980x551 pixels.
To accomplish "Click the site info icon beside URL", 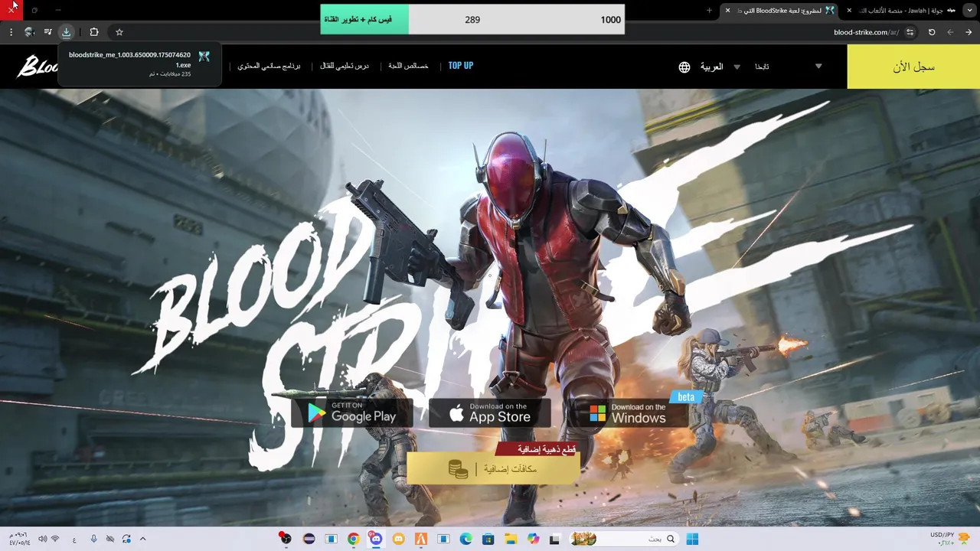I will (x=910, y=32).
